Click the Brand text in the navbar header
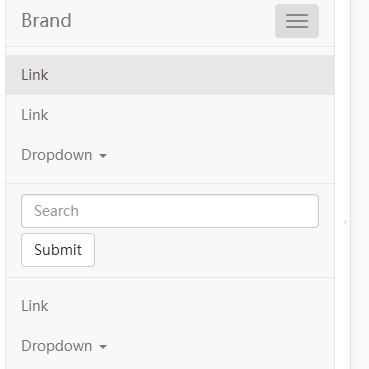Image resolution: width=369 pixels, height=369 pixels. point(46,20)
